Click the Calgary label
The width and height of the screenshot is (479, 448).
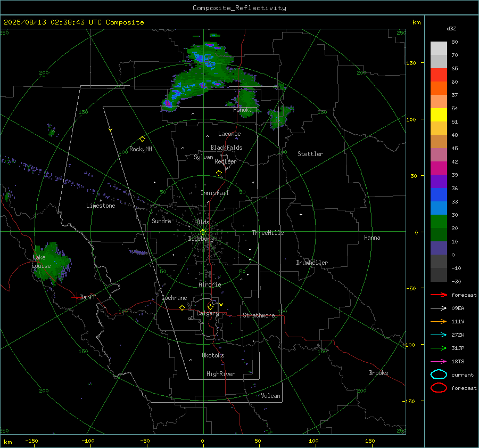tap(208, 313)
